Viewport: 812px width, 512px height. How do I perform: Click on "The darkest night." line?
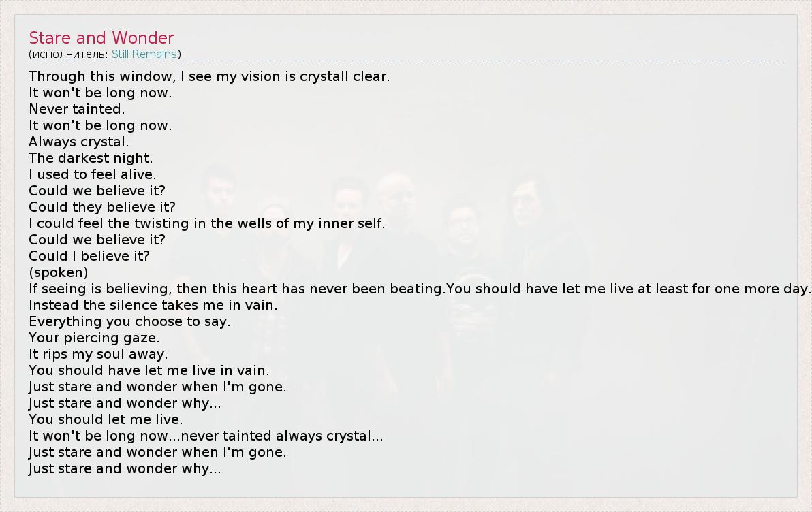[91, 158]
